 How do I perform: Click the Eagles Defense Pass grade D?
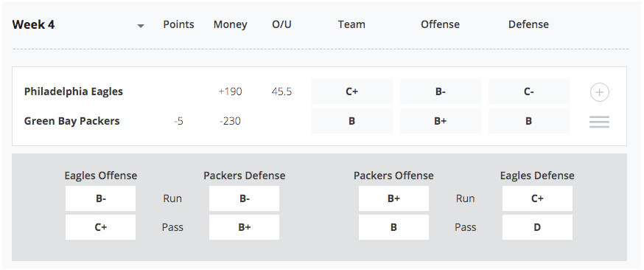click(x=537, y=227)
